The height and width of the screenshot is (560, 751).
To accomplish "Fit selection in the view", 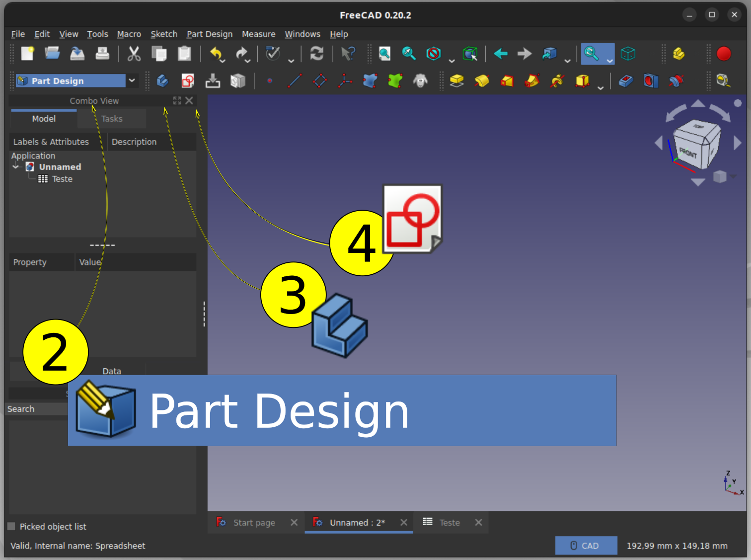I will pos(409,53).
